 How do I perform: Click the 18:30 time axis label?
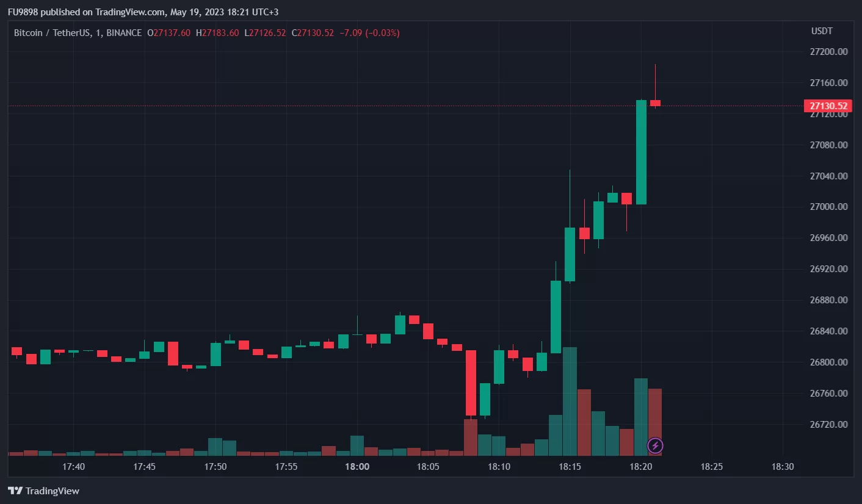point(783,467)
